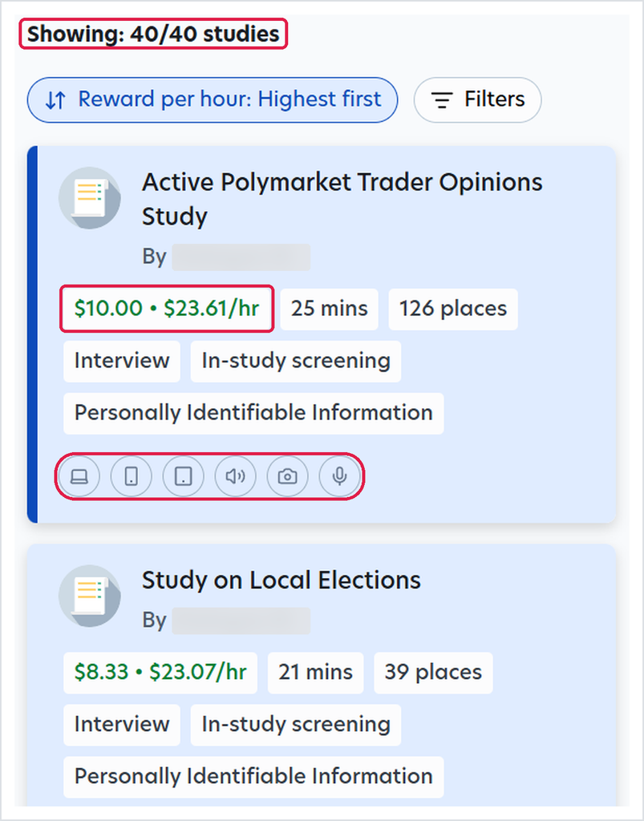Click the $8.33 • $23.07/hr reward tag
The height and width of the screenshot is (821, 644).
click(160, 673)
